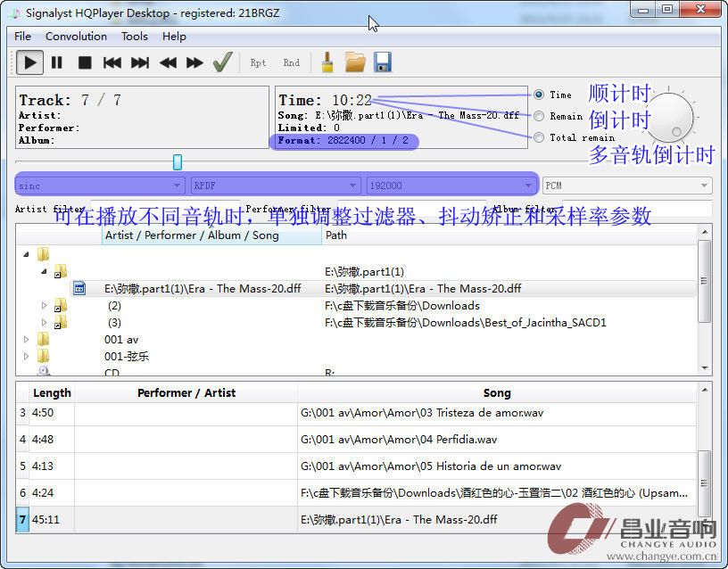
Task: Select the Time display radio button
Action: pos(539,95)
